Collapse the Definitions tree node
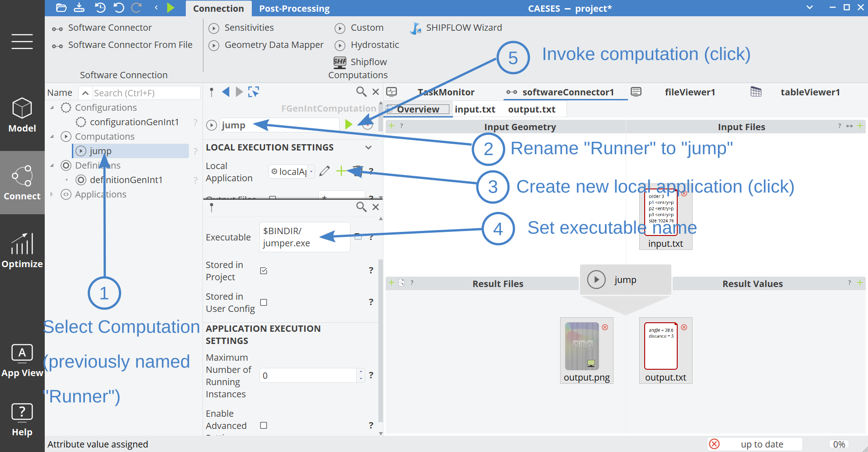 pyautogui.click(x=52, y=165)
